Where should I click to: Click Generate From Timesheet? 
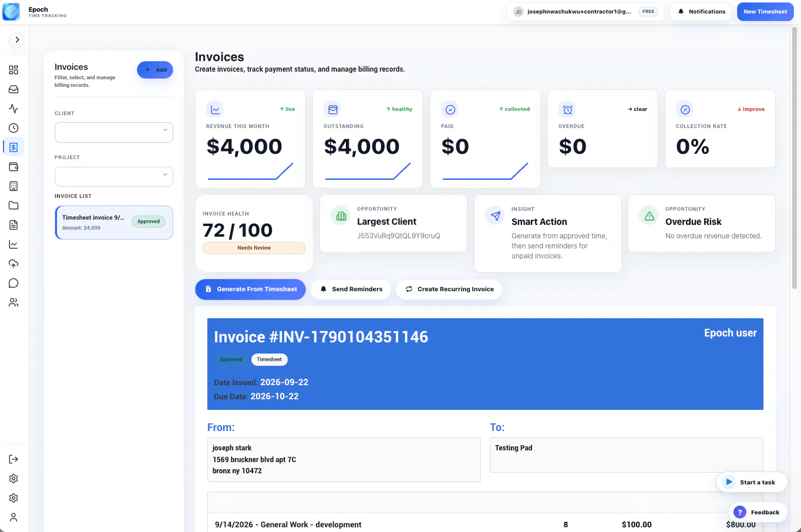250,289
